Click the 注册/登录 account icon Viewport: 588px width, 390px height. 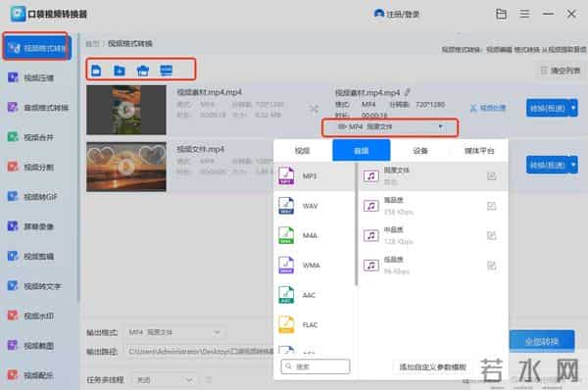click(x=379, y=14)
